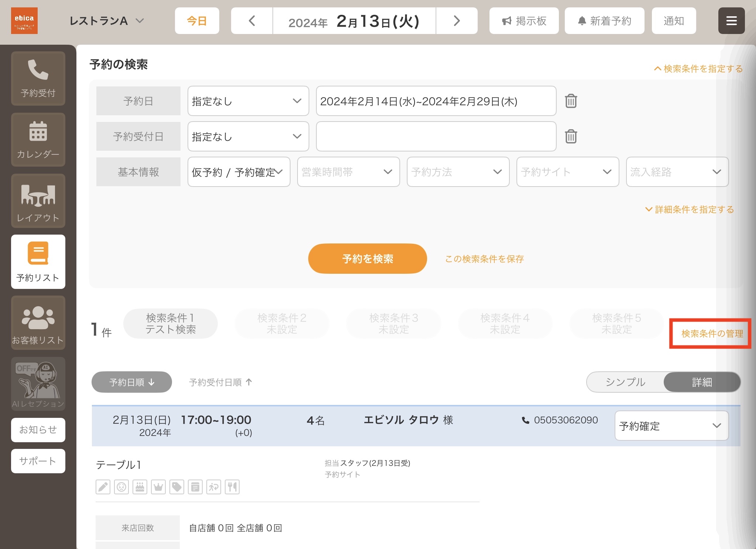Open 予約受付 phone icon in sidebar
The height and width of the screenshot is (549, 756).
[x=38, y=78]
